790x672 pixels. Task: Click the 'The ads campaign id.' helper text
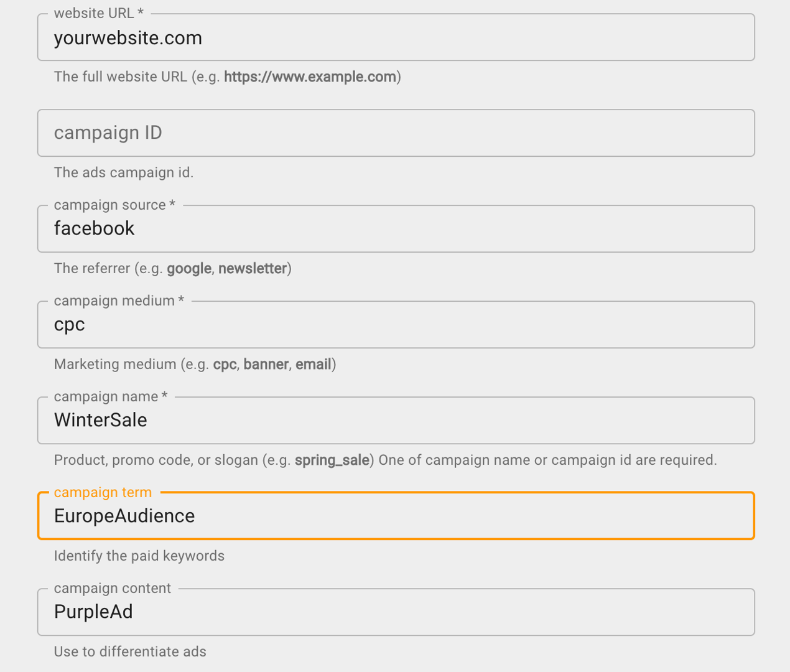(x=124, y=172)
